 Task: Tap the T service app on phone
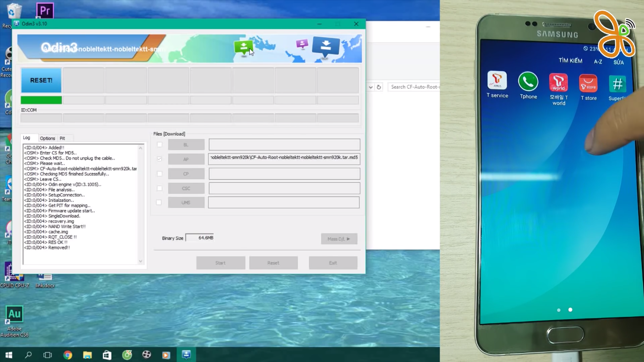[x=497, y=85]
